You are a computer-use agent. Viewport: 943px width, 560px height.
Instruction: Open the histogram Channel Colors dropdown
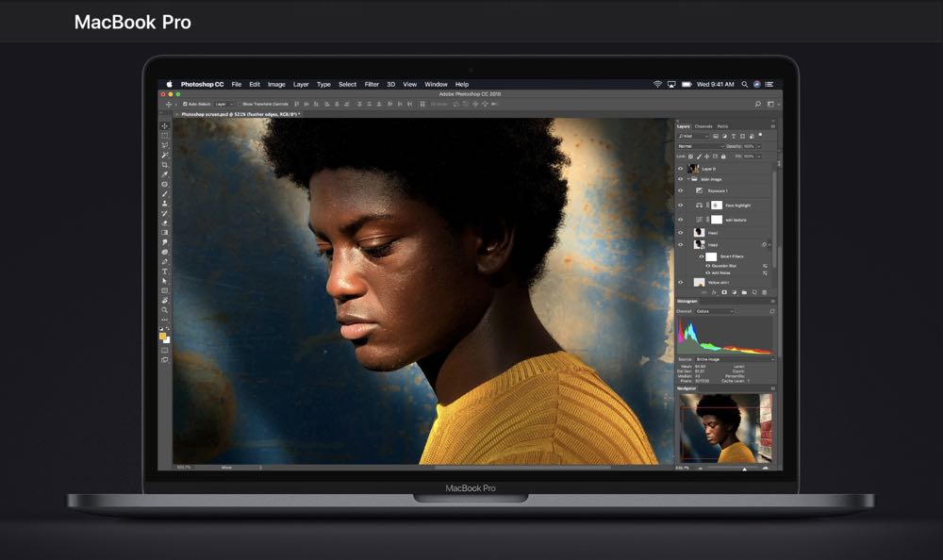(714, 311)
